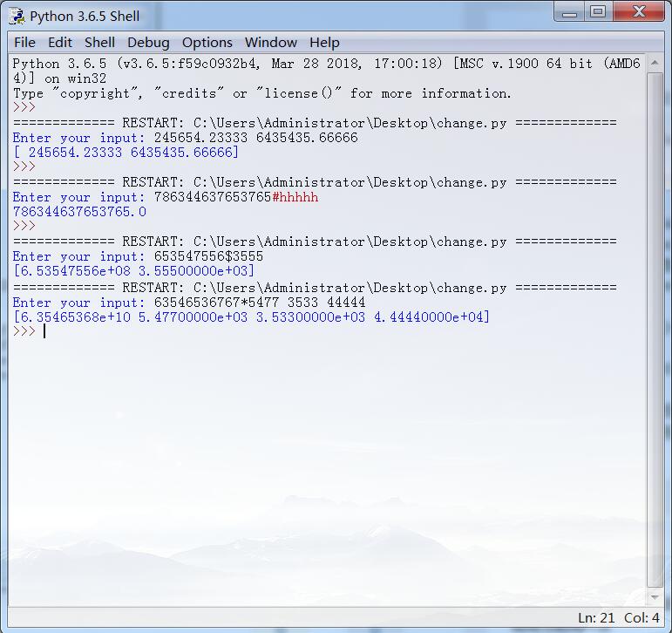Click the Python IDLE icon in title bar
This screenshot has width=672, height=633.
pyautogui.click(x=17, y=16)
